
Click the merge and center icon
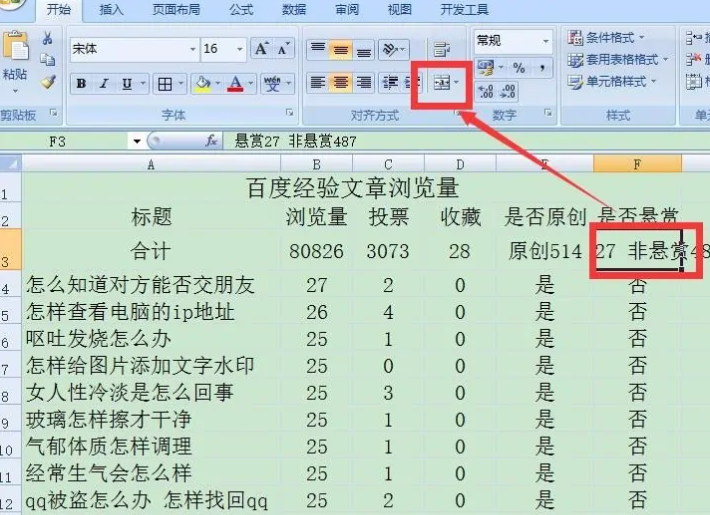pos(441,82)
